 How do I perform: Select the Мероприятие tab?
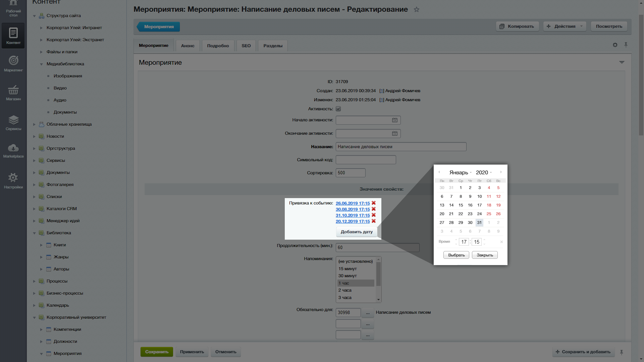(x=154, y=46)
